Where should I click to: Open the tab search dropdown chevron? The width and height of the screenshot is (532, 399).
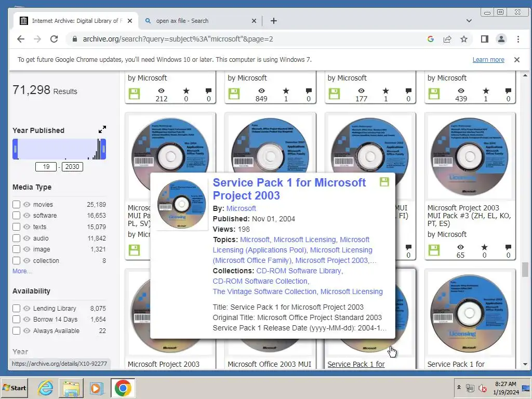tap(469, 21)
